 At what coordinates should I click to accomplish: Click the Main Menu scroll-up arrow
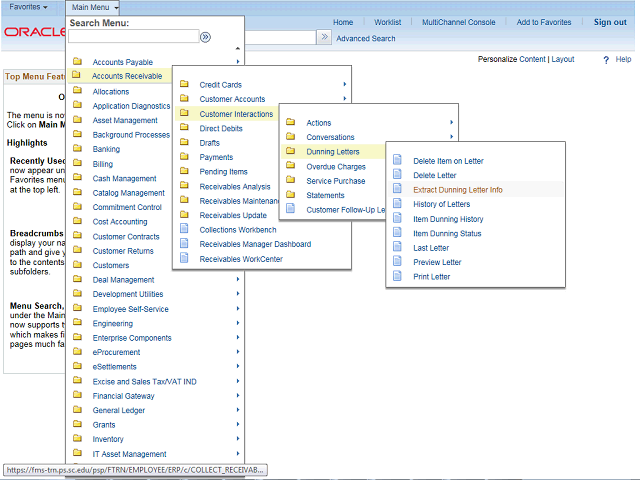238,48
